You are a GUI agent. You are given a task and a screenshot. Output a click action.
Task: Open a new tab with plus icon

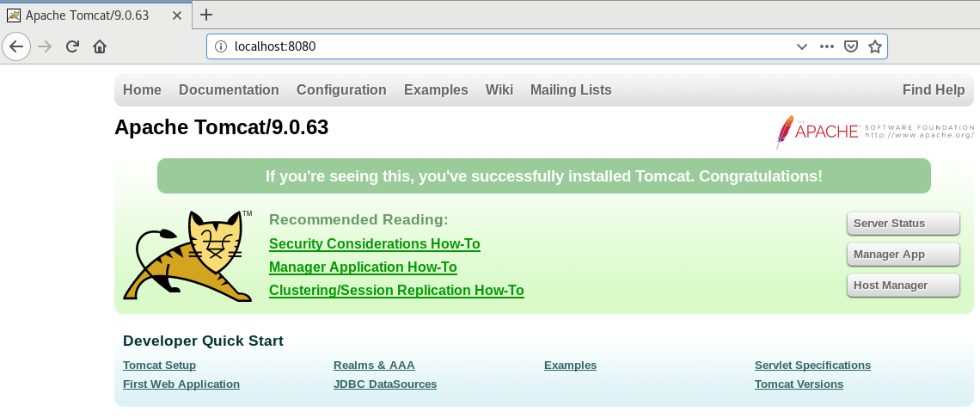click(205, 15)
